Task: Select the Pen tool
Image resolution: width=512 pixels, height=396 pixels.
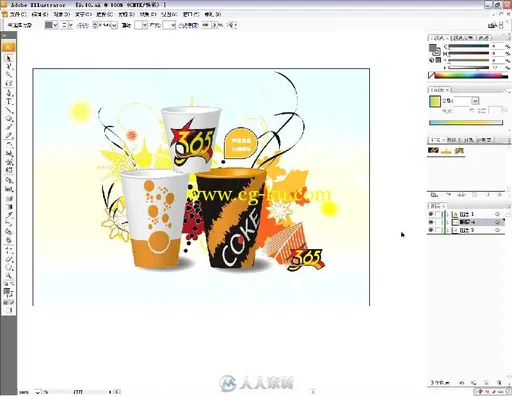Action: tap(9, 92)
